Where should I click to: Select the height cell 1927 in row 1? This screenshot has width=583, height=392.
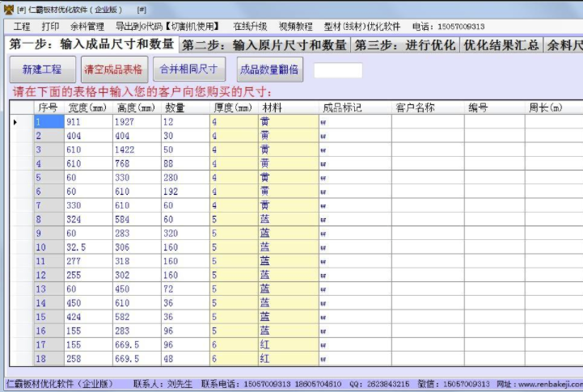(137, 122)
